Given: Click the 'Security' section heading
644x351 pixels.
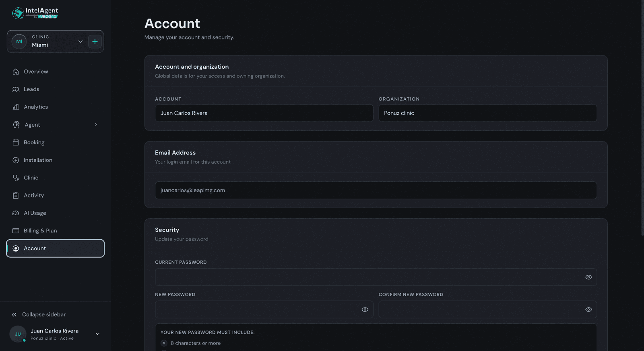Looking at the screenshot, I should pos(167,230).
